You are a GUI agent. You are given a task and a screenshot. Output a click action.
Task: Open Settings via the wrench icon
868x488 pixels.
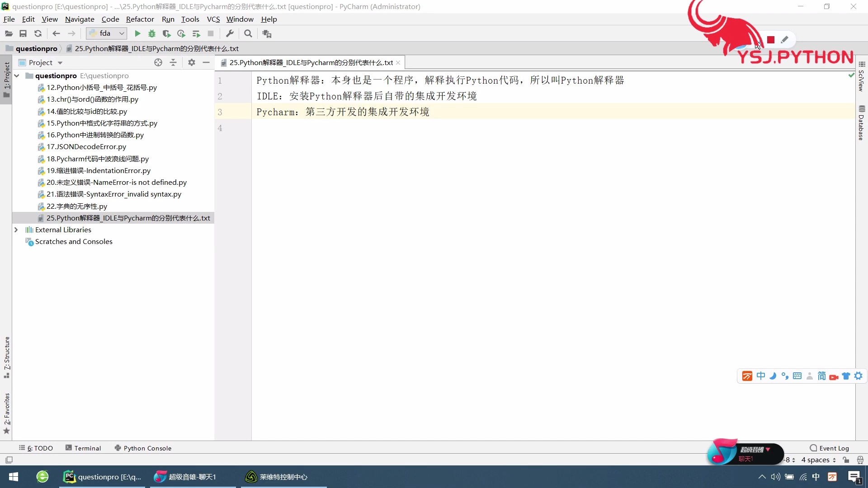pyautogui.click(x=230, y=33)
